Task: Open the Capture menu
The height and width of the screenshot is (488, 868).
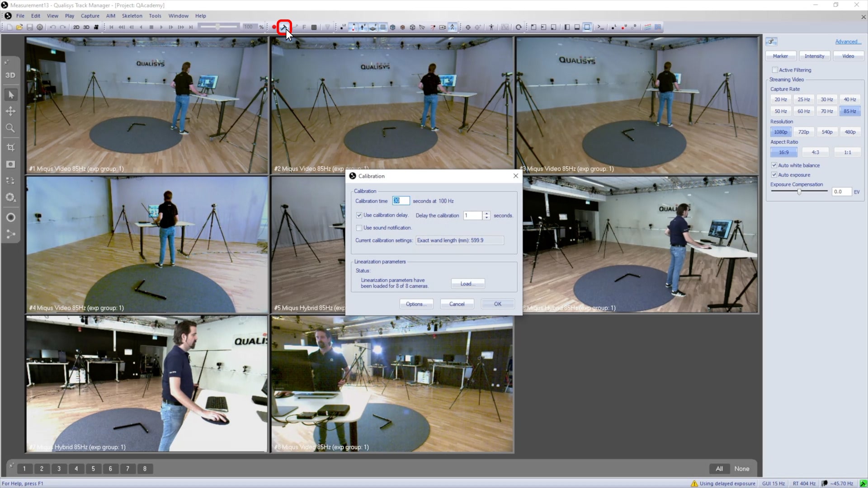Action: [90, 15]
